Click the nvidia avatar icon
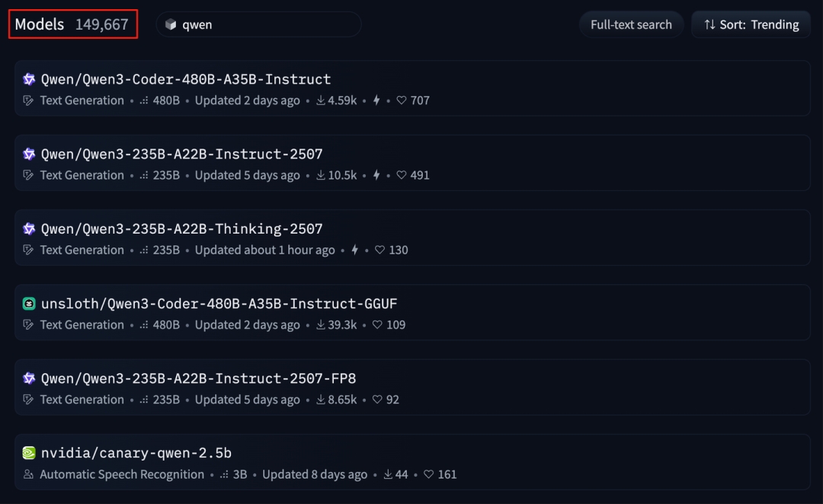 pyautogui.click(x=29, y=453)
